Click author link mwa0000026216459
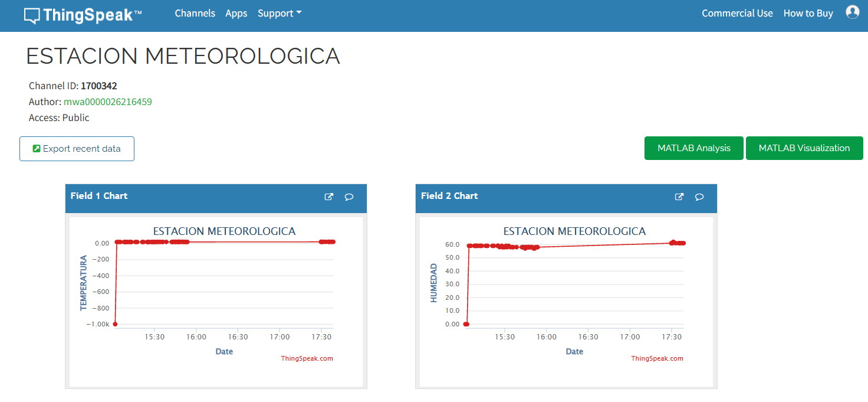The height and width of the screenshot is (402, 868). click(108, 102)
